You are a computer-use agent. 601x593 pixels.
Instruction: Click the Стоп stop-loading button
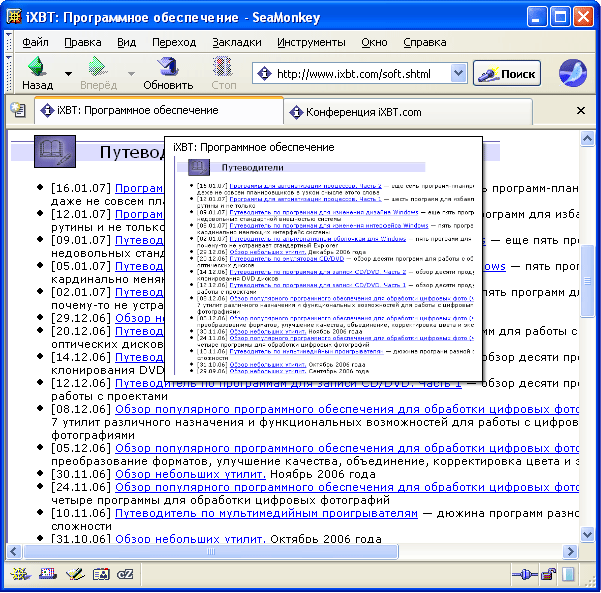pos(223,73)
